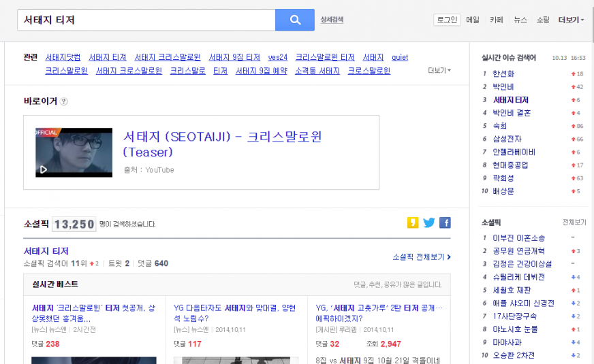Expand the top 더보기 dropdown menu
The image size is (594, 364).
point(571,20)
